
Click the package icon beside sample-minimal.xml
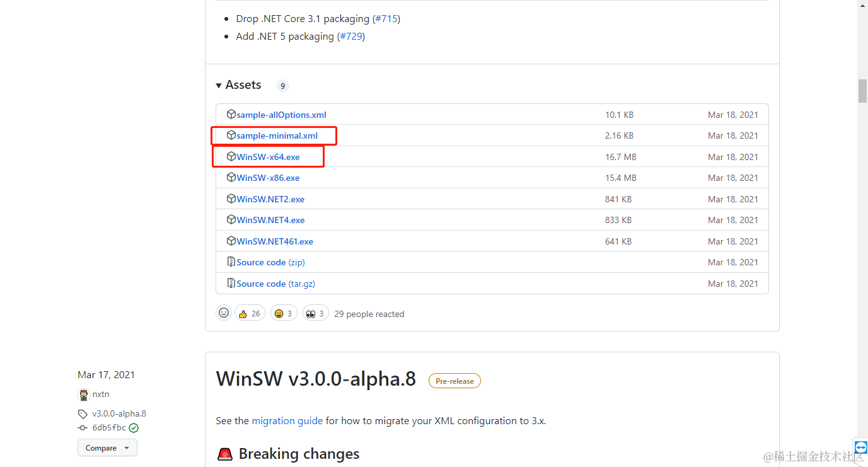(231, 135)
